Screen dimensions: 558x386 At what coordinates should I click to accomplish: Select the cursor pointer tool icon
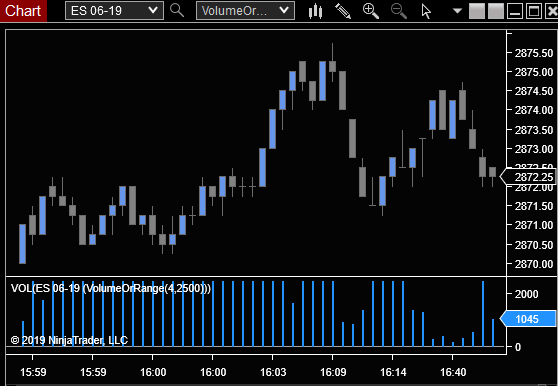tap(426, 11)
